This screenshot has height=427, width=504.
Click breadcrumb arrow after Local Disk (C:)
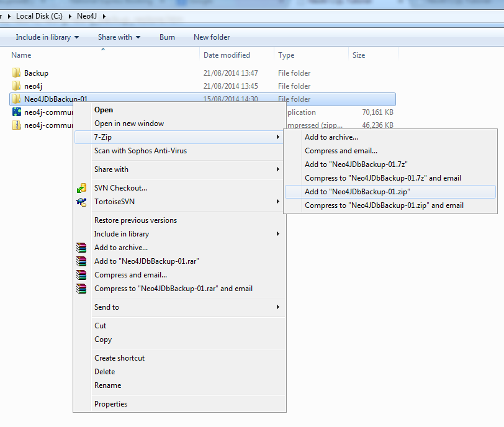(x=70, y=16)
